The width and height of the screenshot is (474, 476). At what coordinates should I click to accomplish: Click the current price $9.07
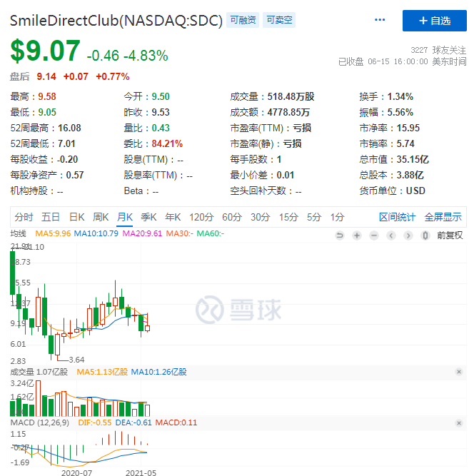coord(45,51)
